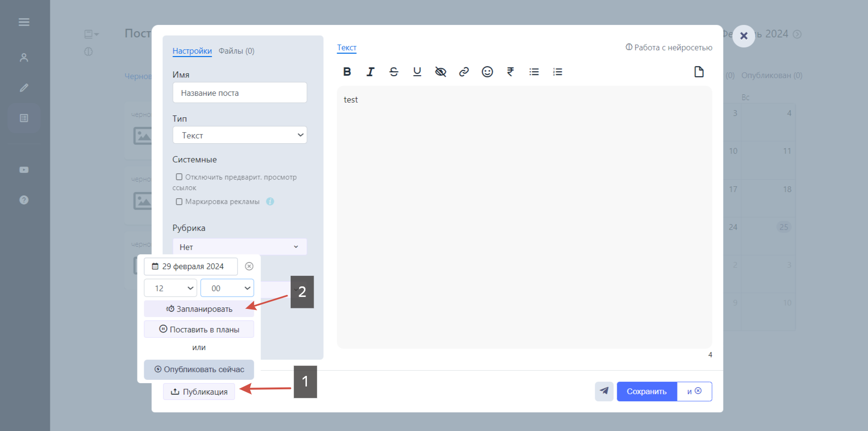Send the post via paper plane icon
The width and height of the screenshot is (868, 431).
coord(604,391)
